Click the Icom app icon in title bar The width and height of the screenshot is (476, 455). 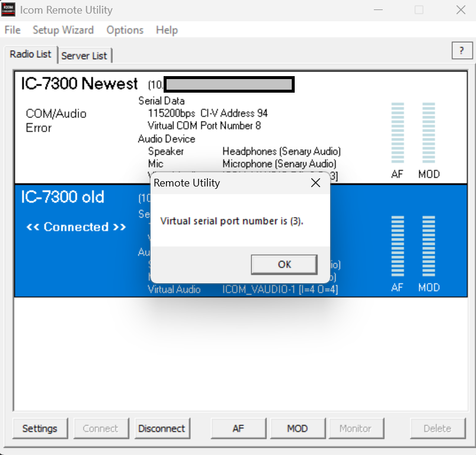tap(9, 10)
